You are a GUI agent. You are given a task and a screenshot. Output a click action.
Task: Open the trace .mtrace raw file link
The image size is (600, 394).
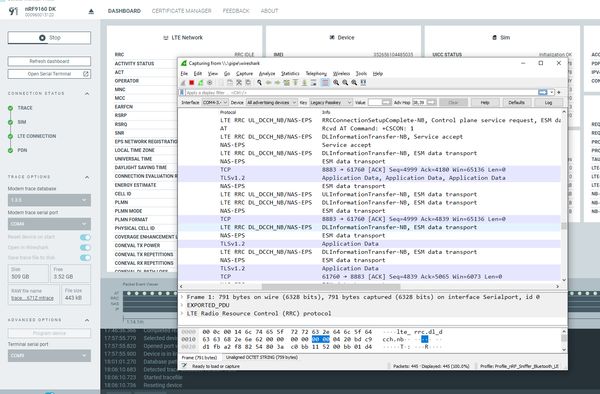point(32,298)
